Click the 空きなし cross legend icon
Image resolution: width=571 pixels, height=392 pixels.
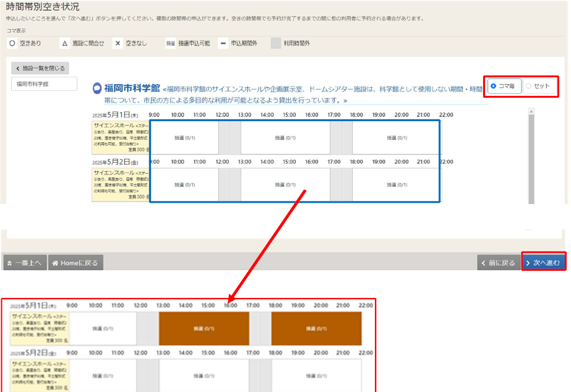[x=118, y=43]
